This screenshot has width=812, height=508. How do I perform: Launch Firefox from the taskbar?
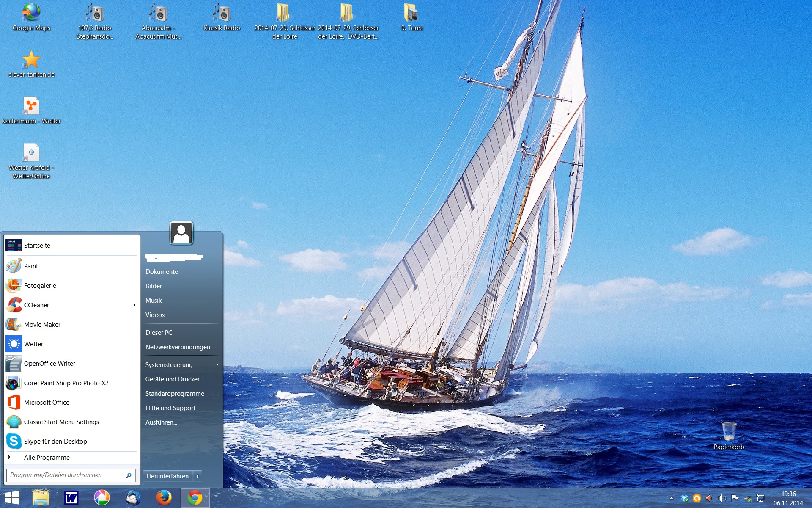(x=164, y=498)
